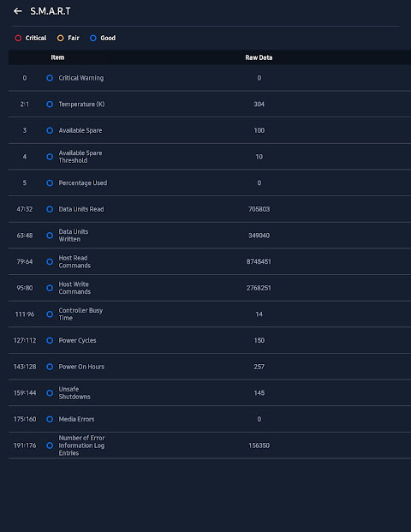Click the red Critical legend circle
The height and width of the screenshot is (532, 411).
click(18, 38)
